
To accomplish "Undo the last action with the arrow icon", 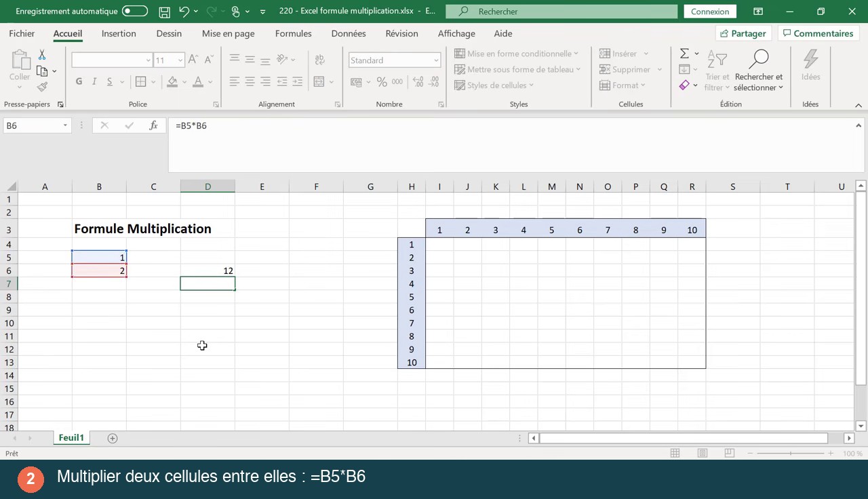I will click(184, 12).
